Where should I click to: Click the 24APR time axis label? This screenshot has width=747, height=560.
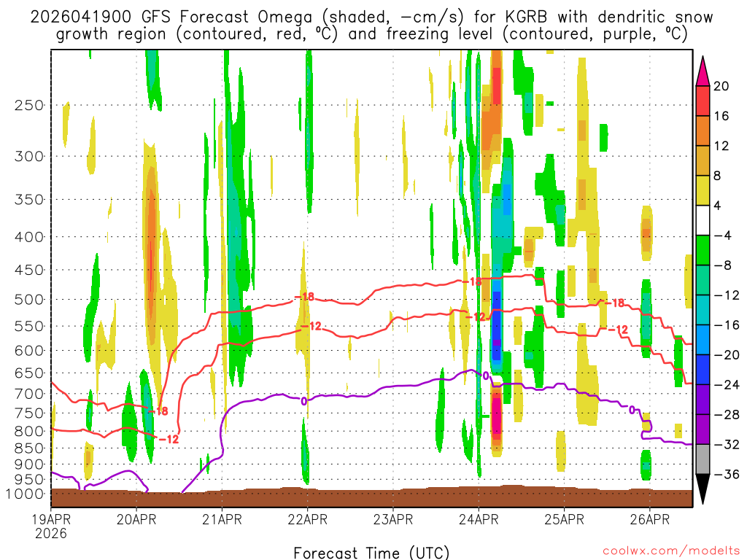pos(479,519)
